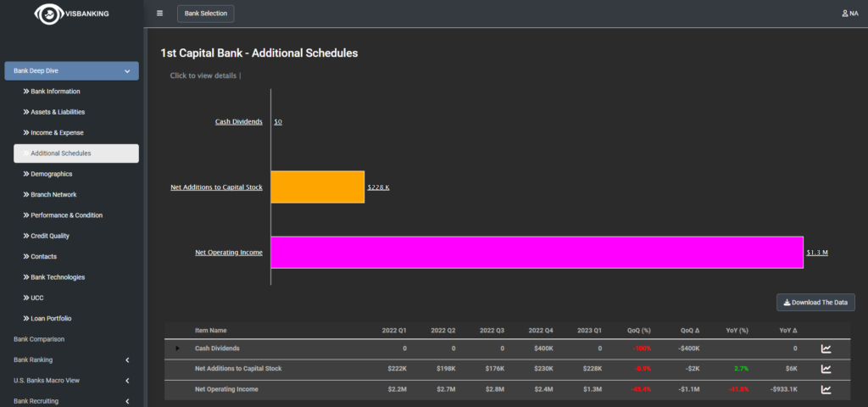This screenshot has height=407, width=868.
Task: Open Assets & Liabilities in sidebar
Action: [58, 112]
